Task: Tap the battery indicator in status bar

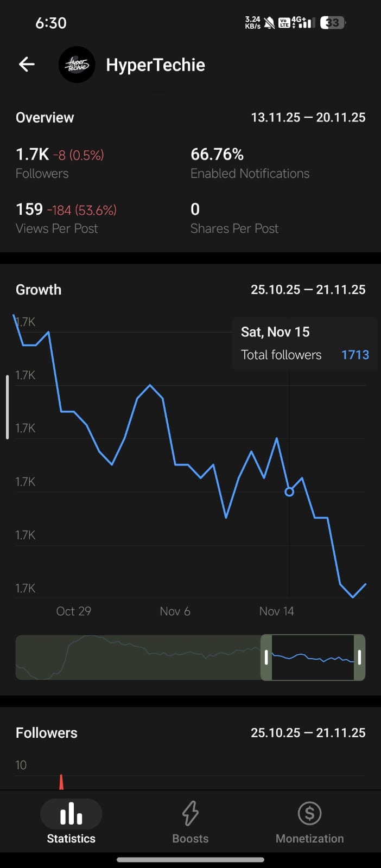Action: coord(333,23)
